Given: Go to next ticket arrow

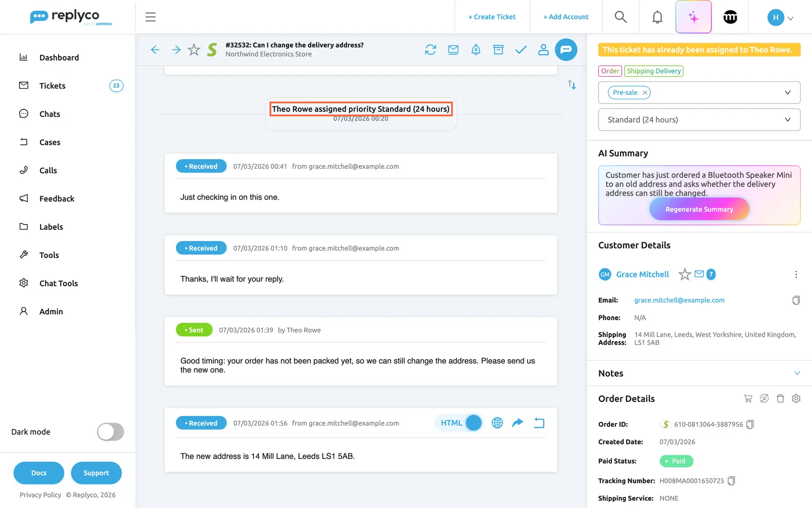Looking at the screenshot, I should pos(176,50).
